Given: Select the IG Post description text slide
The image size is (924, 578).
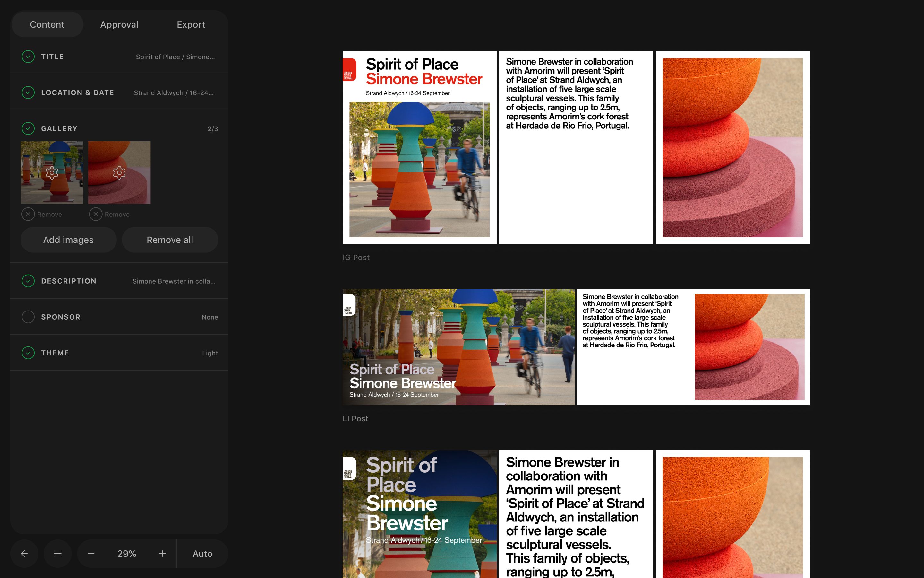Looking at the screenshot, I should point(576,148).
